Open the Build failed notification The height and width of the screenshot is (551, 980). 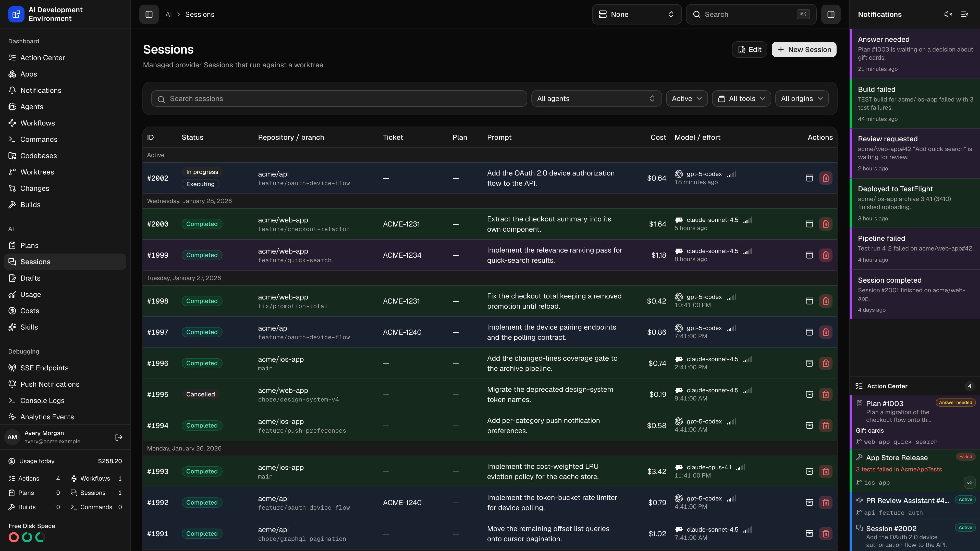pyautogui.click(x=915, y=104)
